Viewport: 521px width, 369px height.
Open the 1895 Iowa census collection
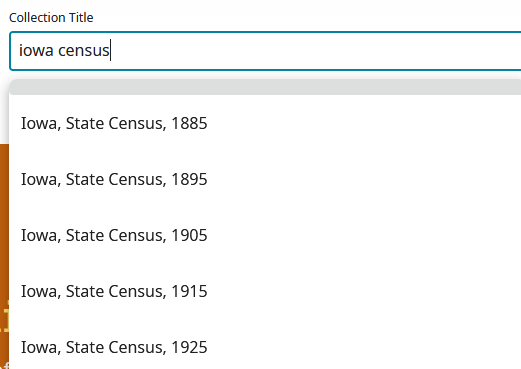pos(114,179)
